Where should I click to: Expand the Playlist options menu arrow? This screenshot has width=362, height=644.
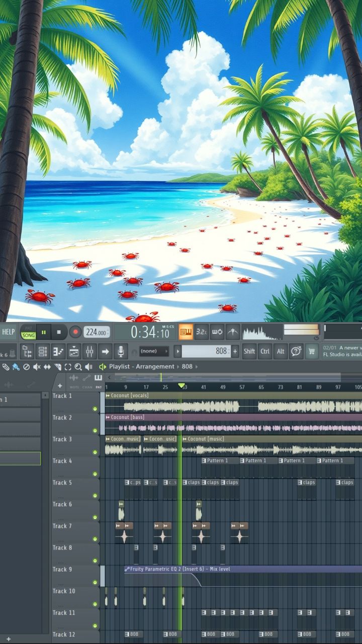[103, 367]
